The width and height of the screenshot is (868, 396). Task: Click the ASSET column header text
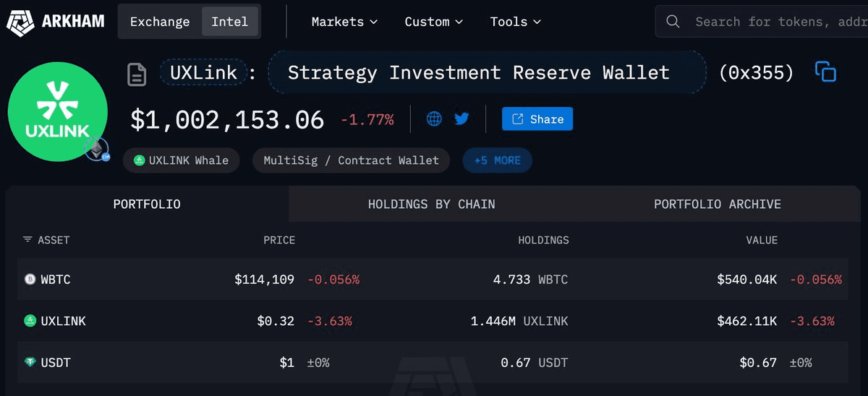tap(54, 240)
